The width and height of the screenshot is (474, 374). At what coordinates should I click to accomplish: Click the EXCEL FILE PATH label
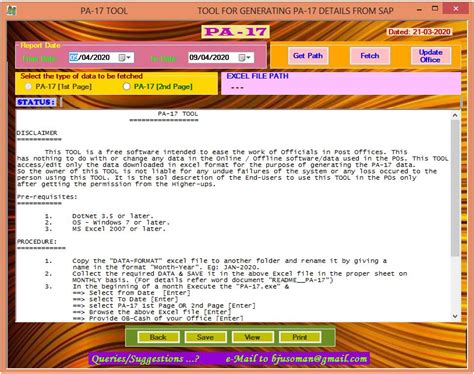click(257, 76)
